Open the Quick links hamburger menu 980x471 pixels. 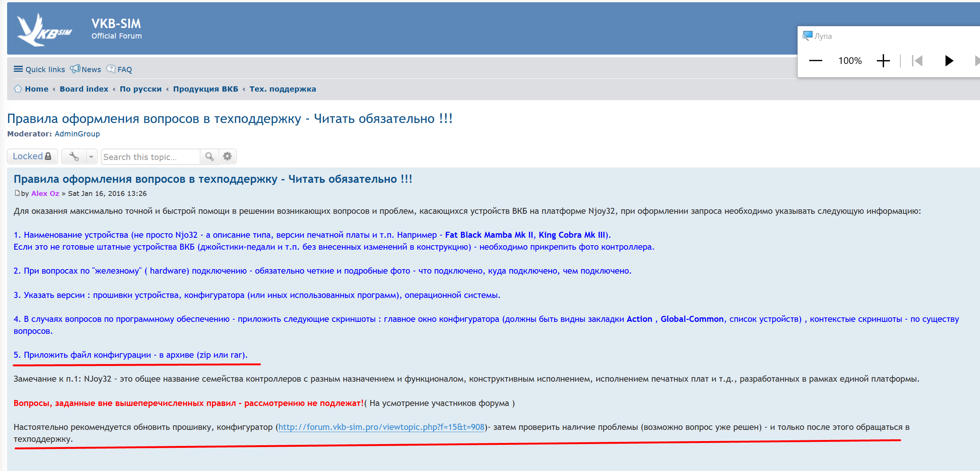click(x=18, y=69)
